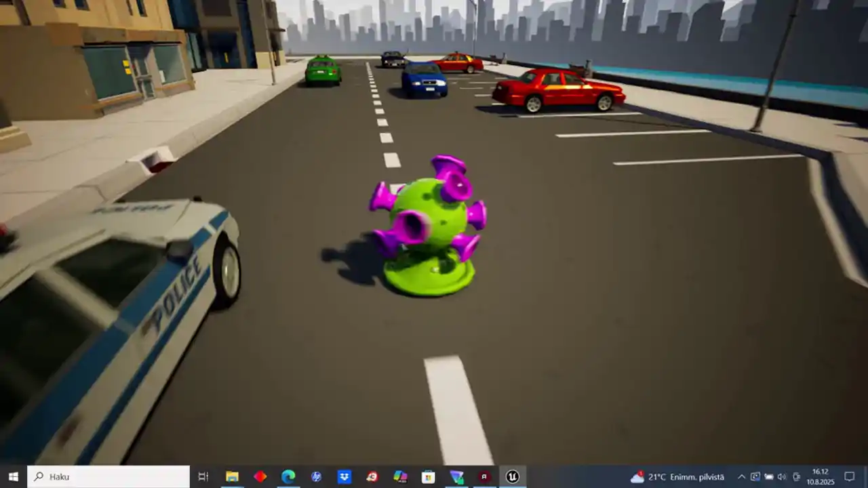
Task: Click the blue car on the road
Action: click(424, 79)
